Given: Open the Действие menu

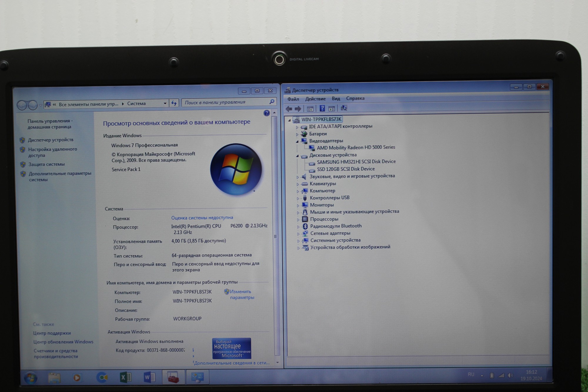Looking at the screenshot, I should coord(315,99).
